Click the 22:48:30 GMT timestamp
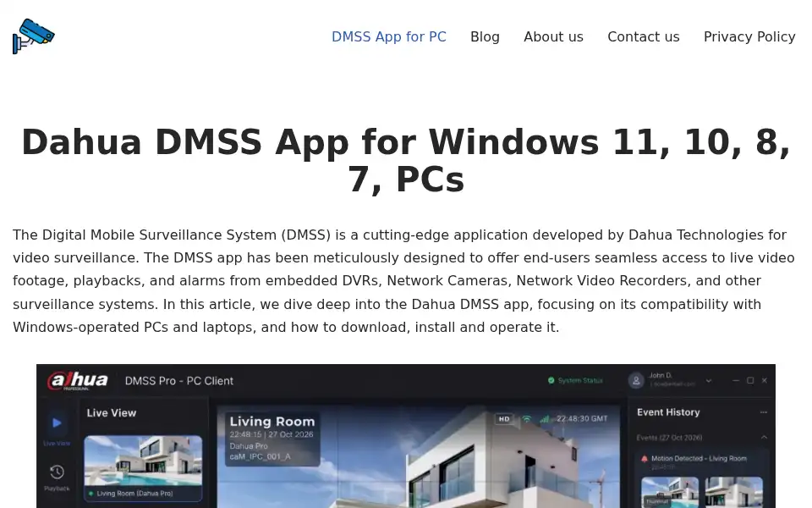Screen dimensions: 812x508 [x=582, y=419]
